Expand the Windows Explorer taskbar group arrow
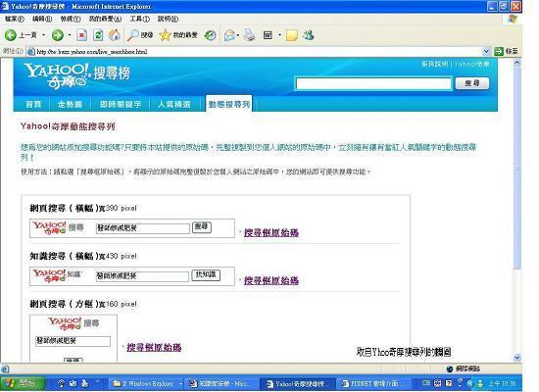This screenshot has height=392, width=539. [x=180, y=383]
